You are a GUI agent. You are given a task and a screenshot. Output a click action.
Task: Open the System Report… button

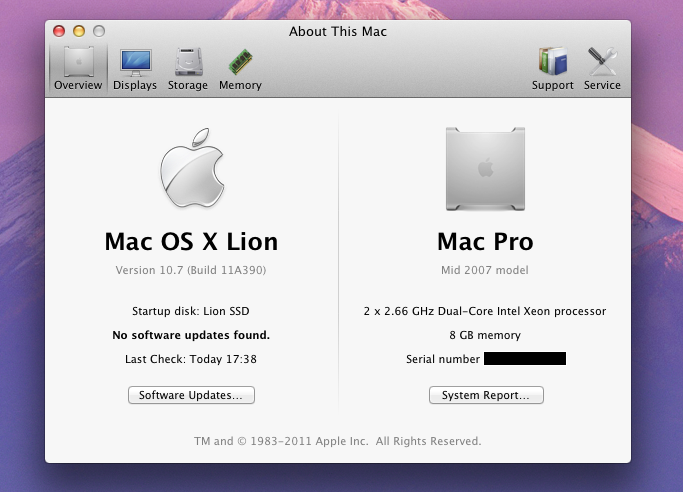tap(486, 395)
